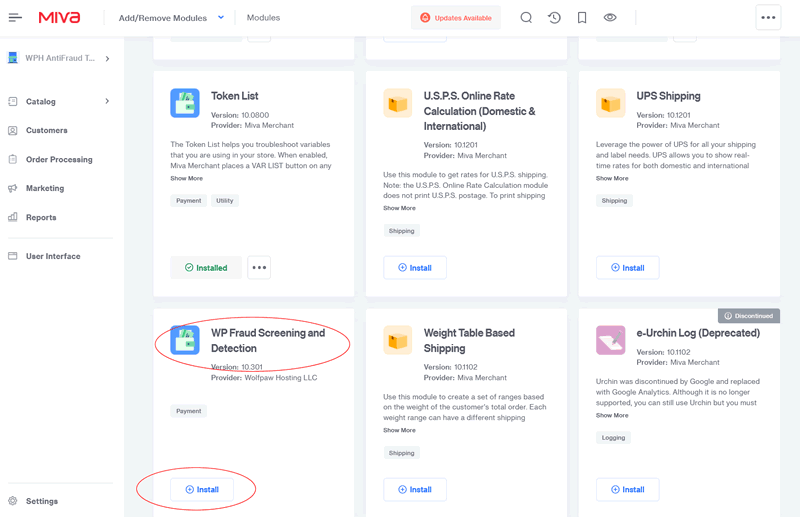Click the U.S.P.S. Online Rate module box icon
This screenshot has height=517, width=800.
[397, 103]
